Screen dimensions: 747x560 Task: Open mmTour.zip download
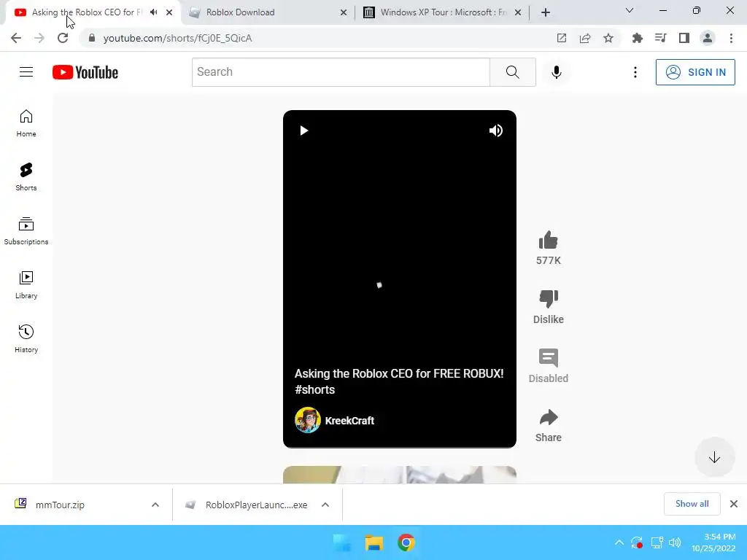point(60,505)
